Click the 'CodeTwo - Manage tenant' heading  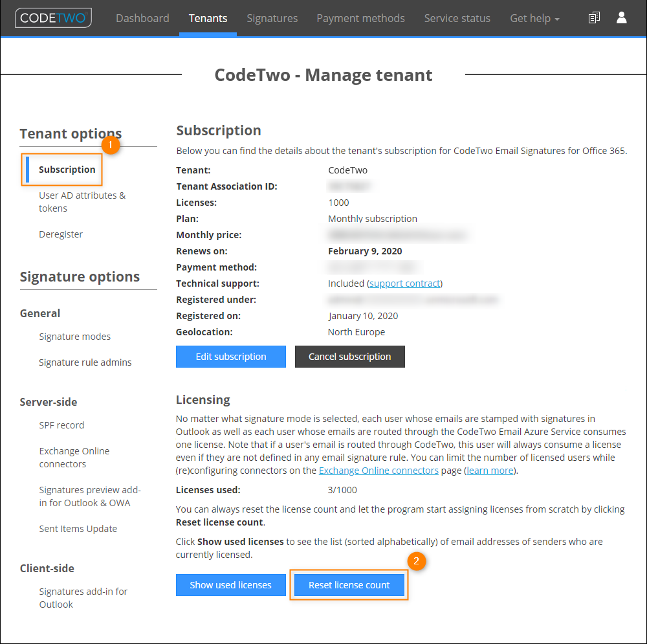pos(323,74)
